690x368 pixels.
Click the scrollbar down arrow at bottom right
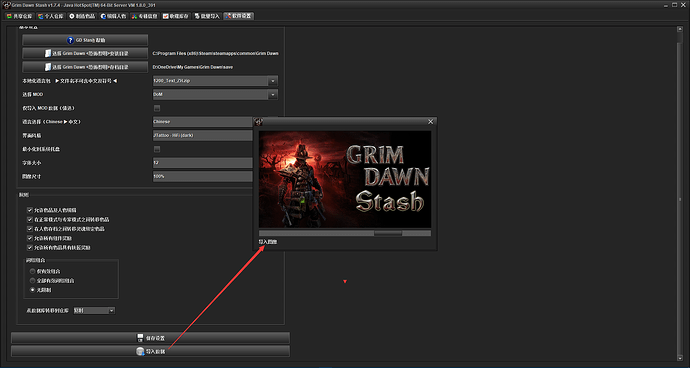coord(680,358)
